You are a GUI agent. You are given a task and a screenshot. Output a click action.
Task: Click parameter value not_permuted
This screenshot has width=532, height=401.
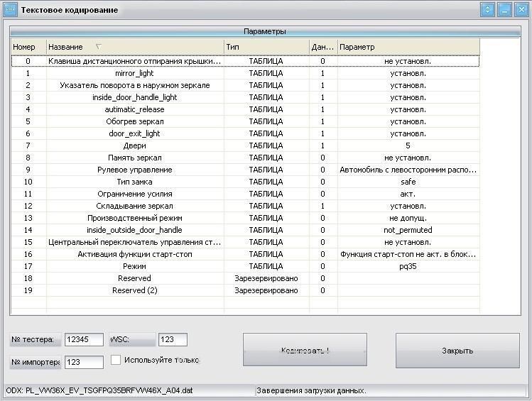(x=408, y=230)
